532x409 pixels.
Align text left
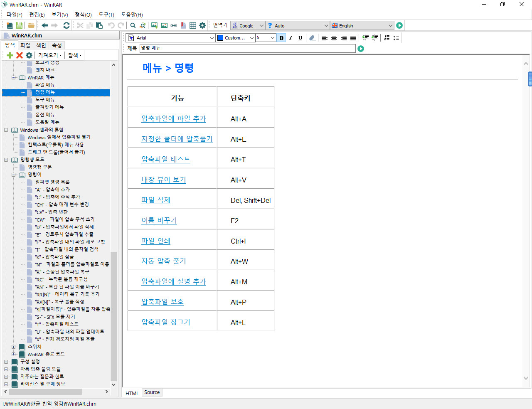pos(325,38)
